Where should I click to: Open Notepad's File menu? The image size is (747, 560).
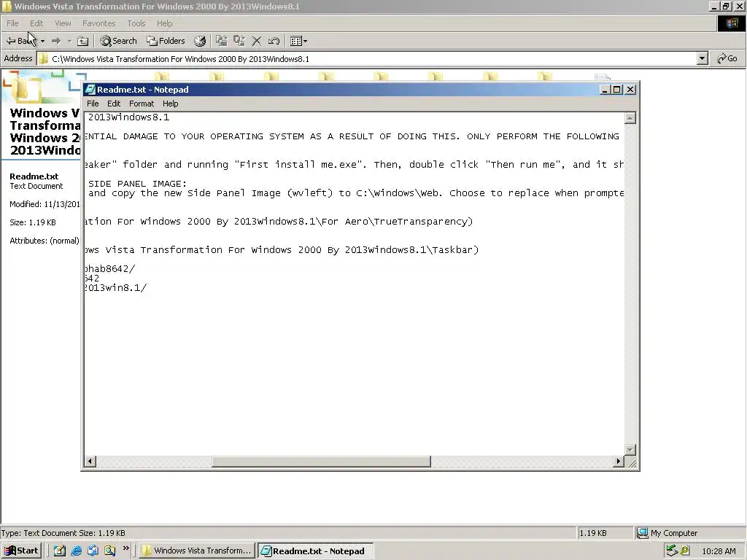click(93, 104)
